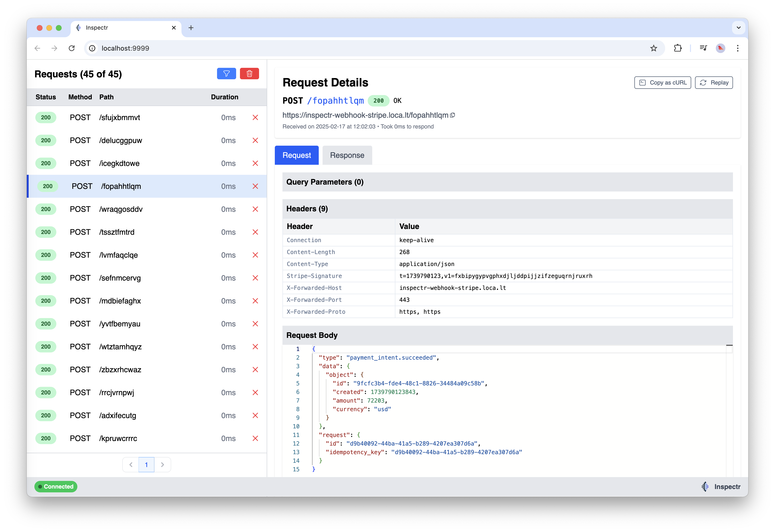The image size is (775, 532).
Task: Open Chrome three-dot menu
Action: (x=738, y=48)
